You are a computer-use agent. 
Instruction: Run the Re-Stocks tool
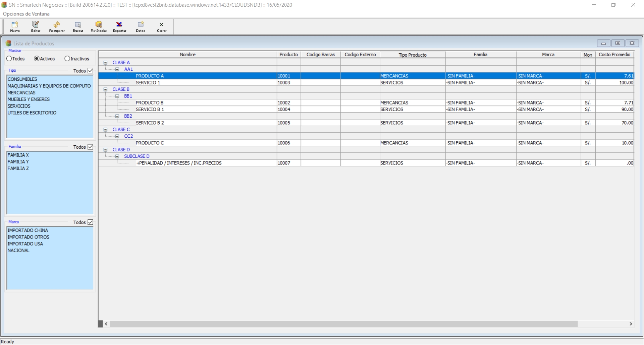click(99, 27)
